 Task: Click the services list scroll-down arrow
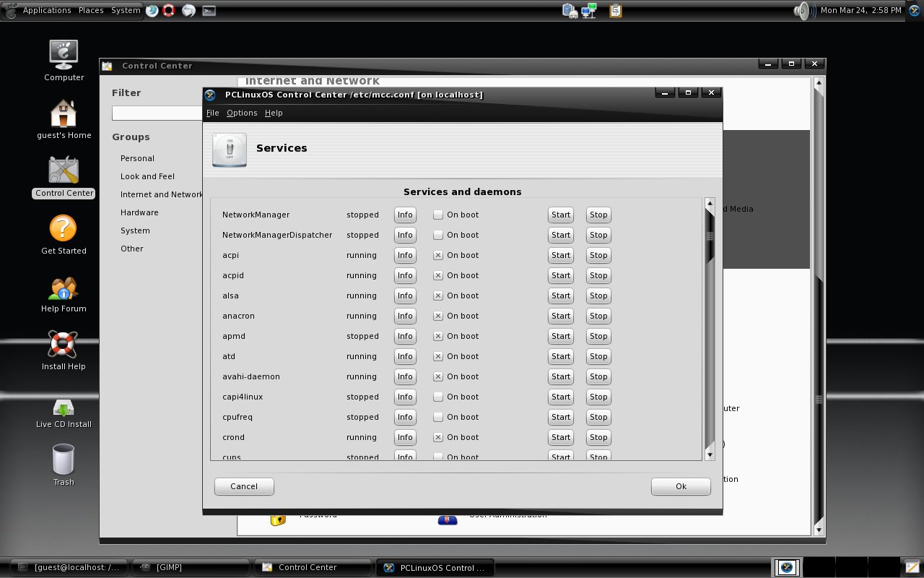710,454
